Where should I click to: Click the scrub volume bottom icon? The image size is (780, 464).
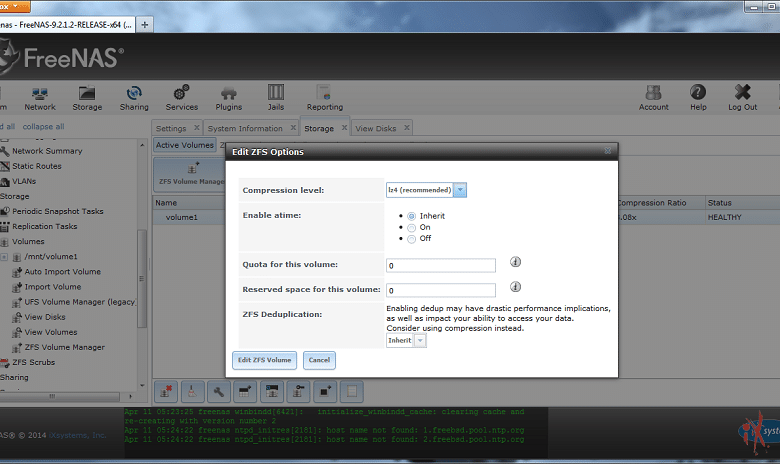(192, 391)
